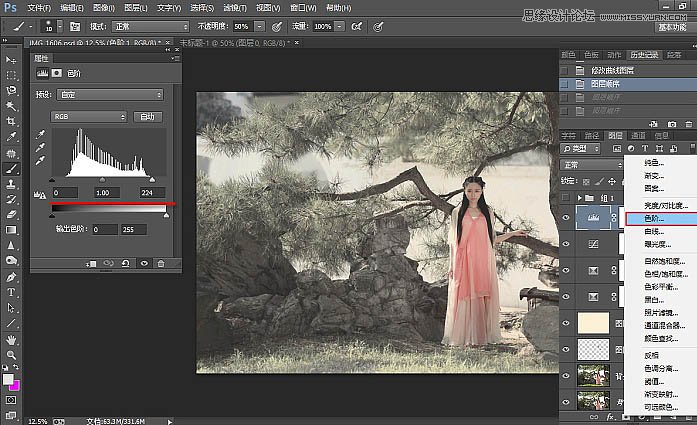Hide the Levels adjustment layer
Screen dimensions: 697x425
566,216
